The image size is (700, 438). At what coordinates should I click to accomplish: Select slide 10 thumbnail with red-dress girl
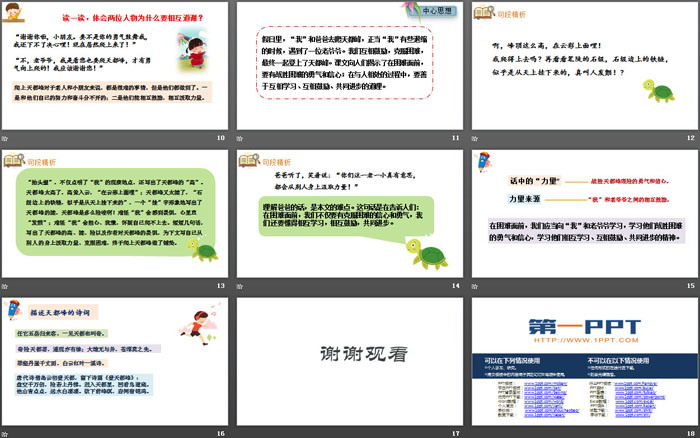click(115, 66)
